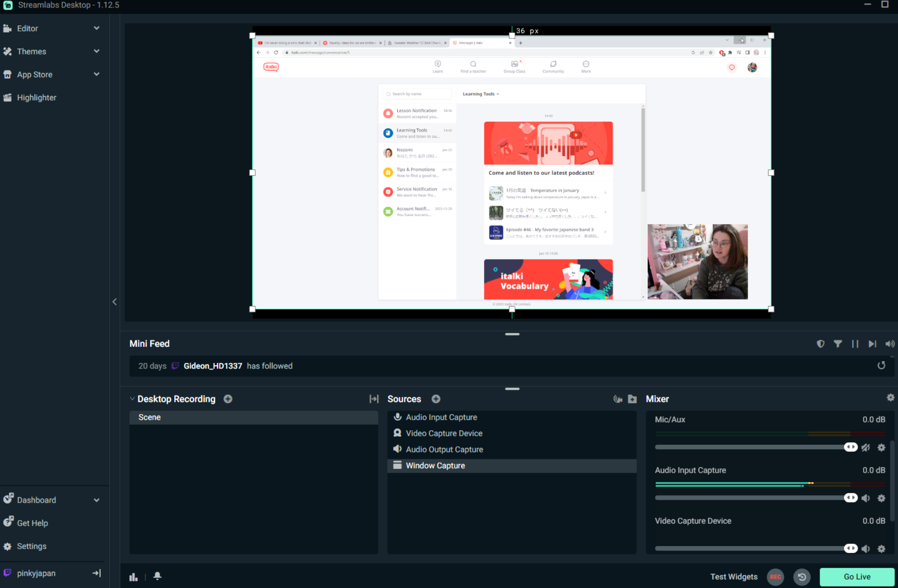
Task: Open the Mini Feed filter
Action: coord(838,343)
